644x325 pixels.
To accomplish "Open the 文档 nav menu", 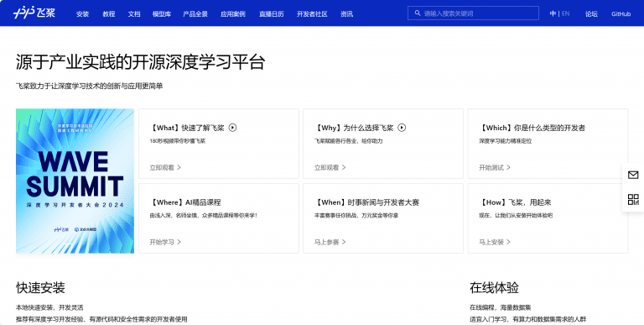I will coord(134,14).
